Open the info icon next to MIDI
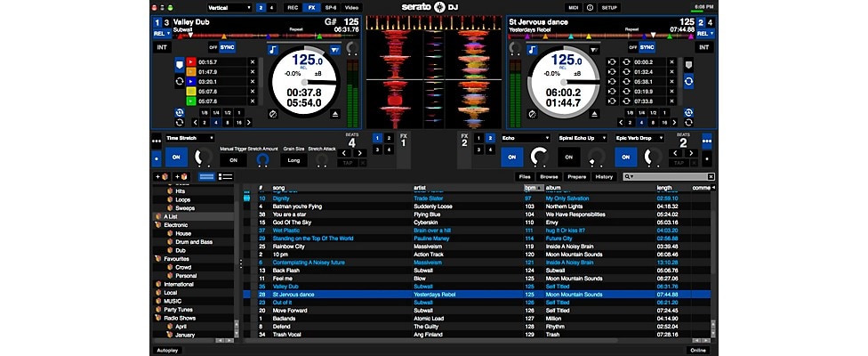Viewport: 868px width, 356px height. coord(590,8)
